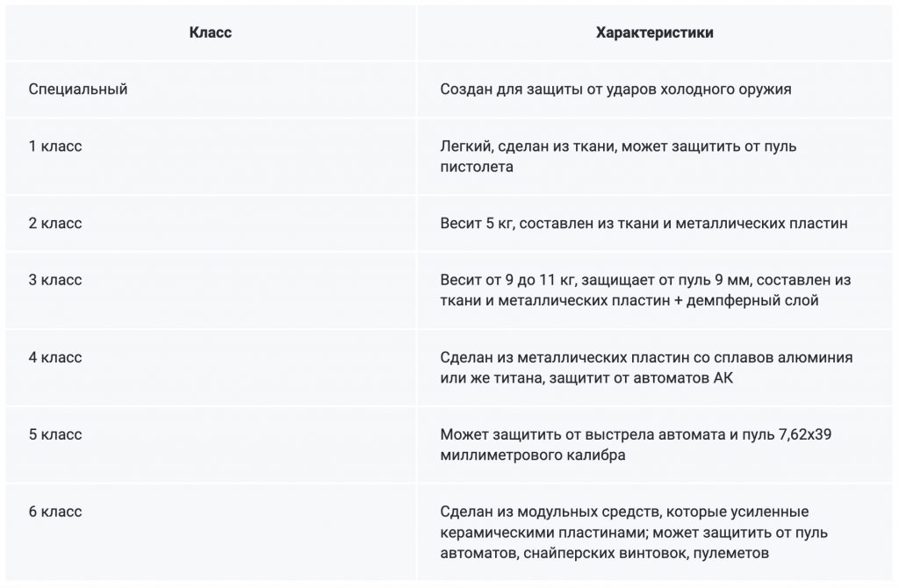Select the 4 класс cell

click(x=211, y=368)
